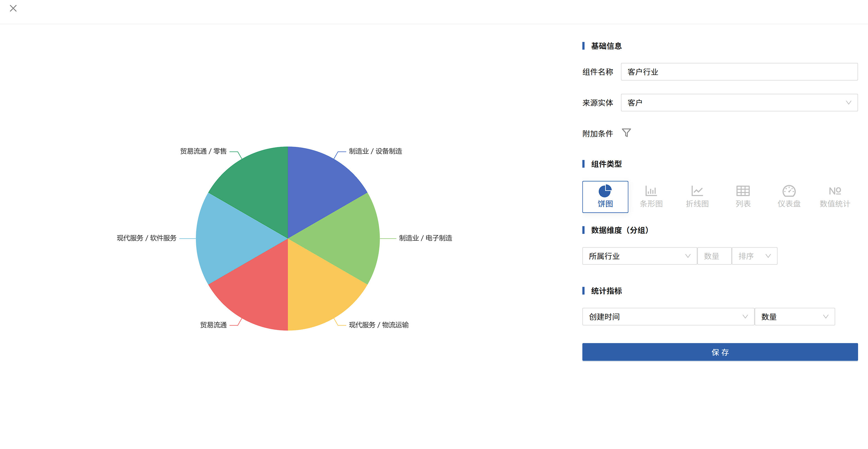Click the 组件类型 section heading
Image resolution: width=868 pixels, height=449 pixels.
pos(606,164)
